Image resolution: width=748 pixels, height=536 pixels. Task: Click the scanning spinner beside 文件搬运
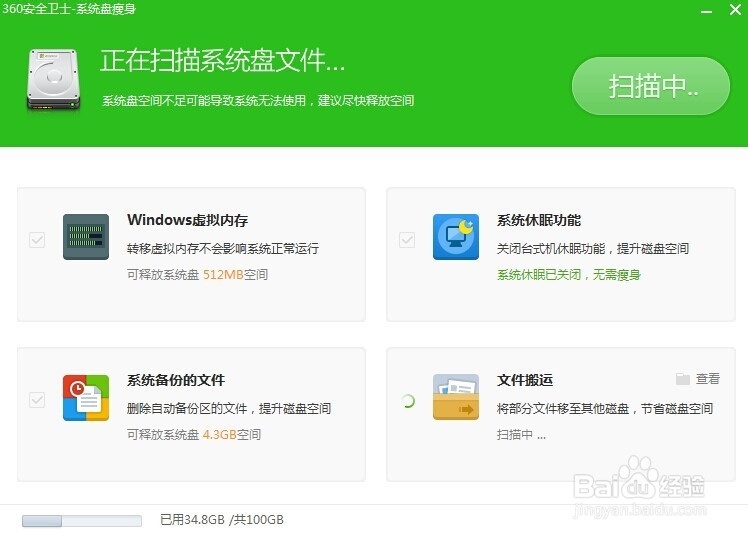pos(408,401)
